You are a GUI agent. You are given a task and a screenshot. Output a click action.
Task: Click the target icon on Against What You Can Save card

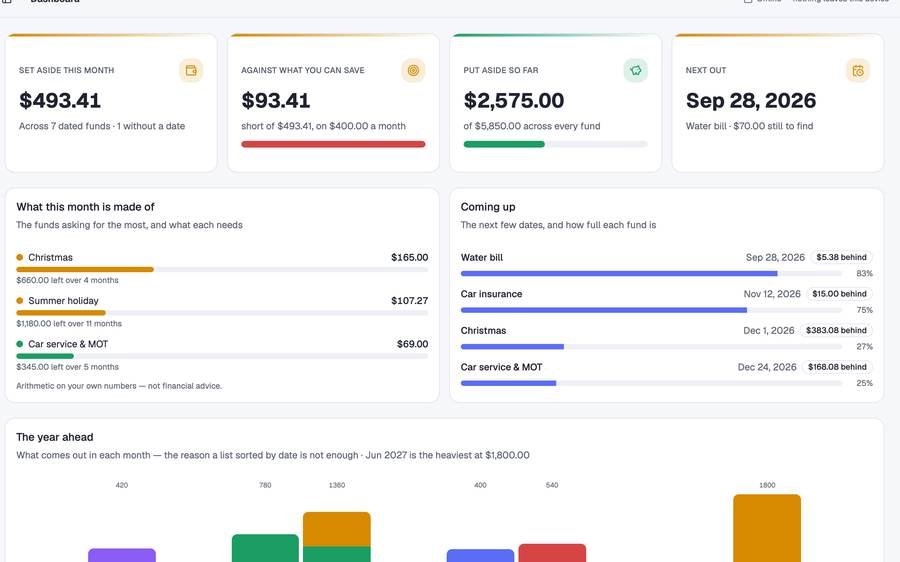click(x=413, y=71)
